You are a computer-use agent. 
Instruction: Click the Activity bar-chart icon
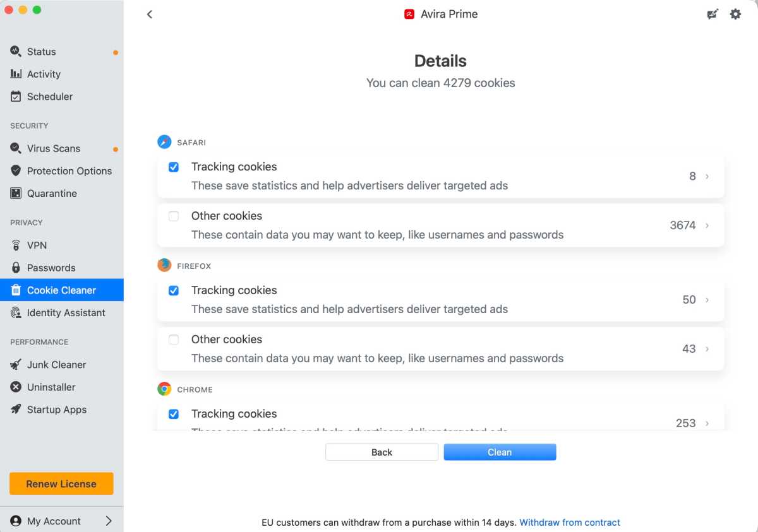[x=16, y=74]
